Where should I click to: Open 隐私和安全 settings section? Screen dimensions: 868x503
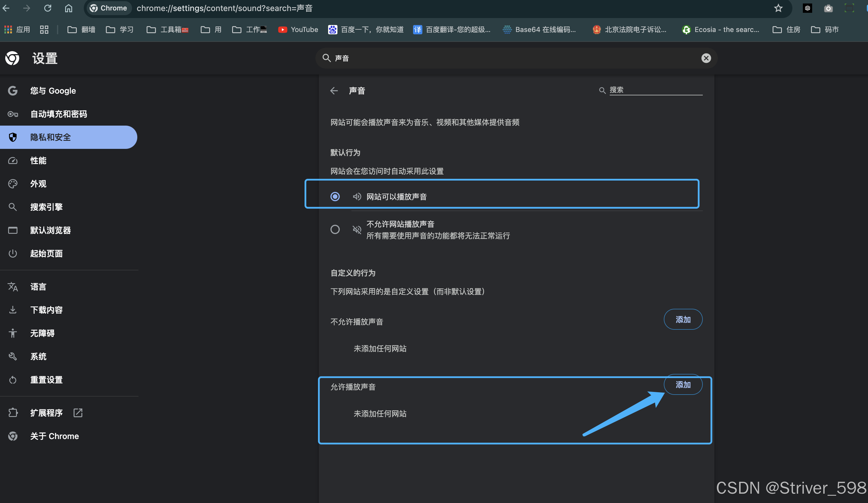tap(50, 137)
